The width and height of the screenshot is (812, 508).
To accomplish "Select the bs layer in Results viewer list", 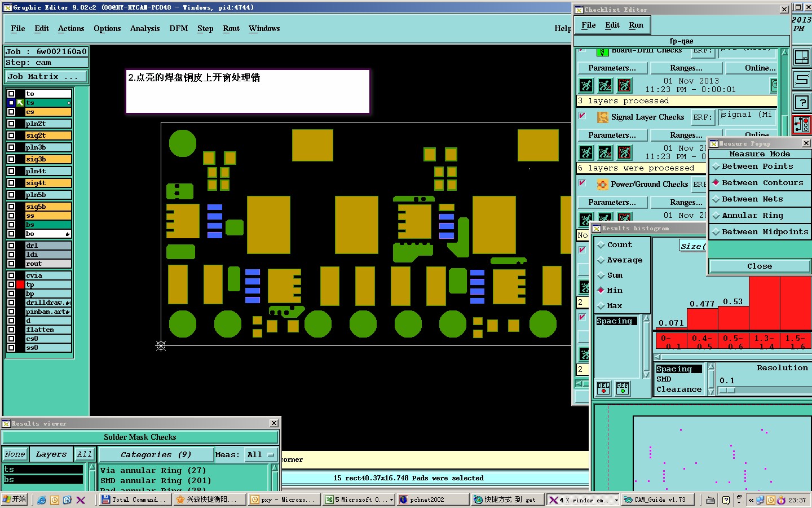I will point(43,480).
